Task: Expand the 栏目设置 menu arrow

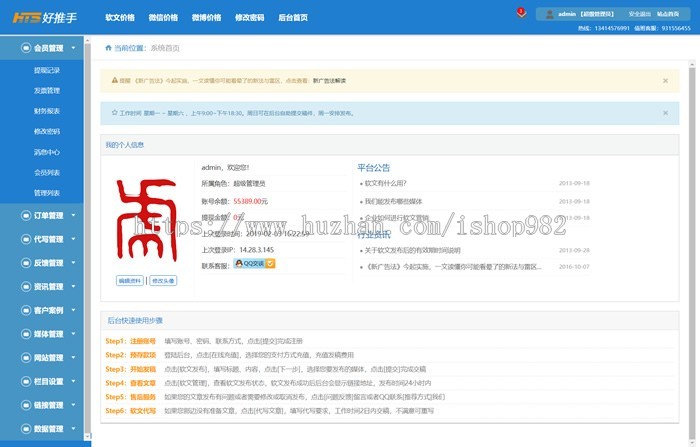Action: click(x=73, y=381)
